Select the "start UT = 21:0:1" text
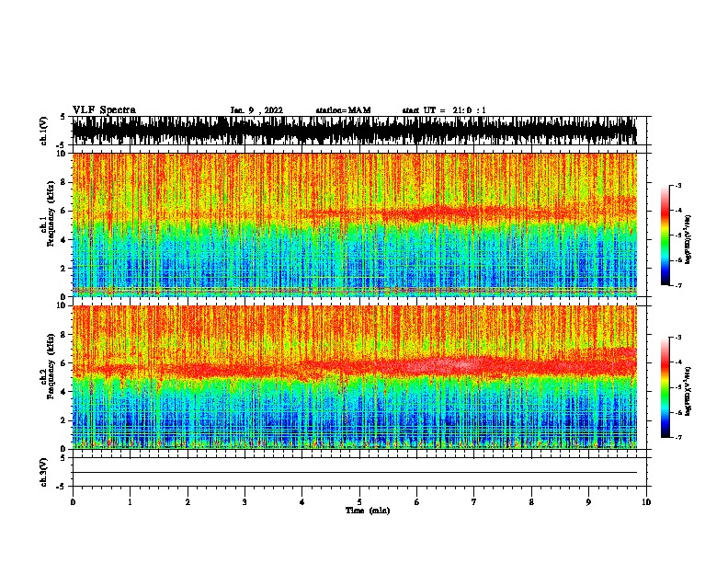728x563 pixels. (443, 110)
